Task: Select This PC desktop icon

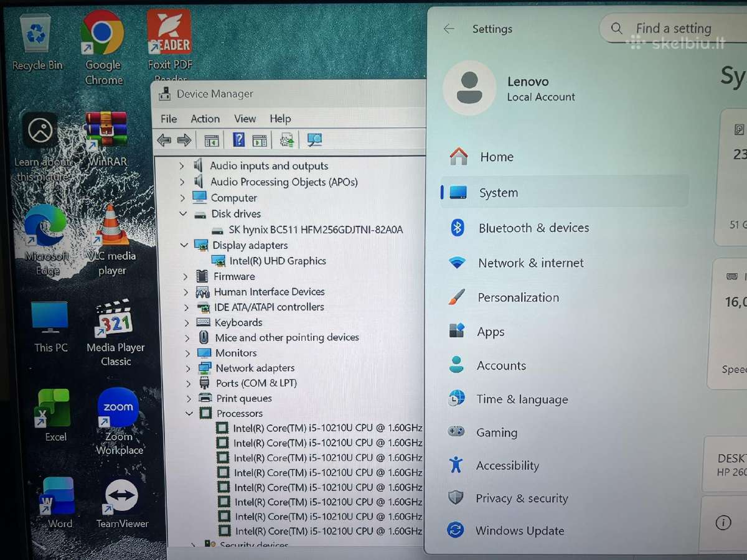Action: [50, 327]
